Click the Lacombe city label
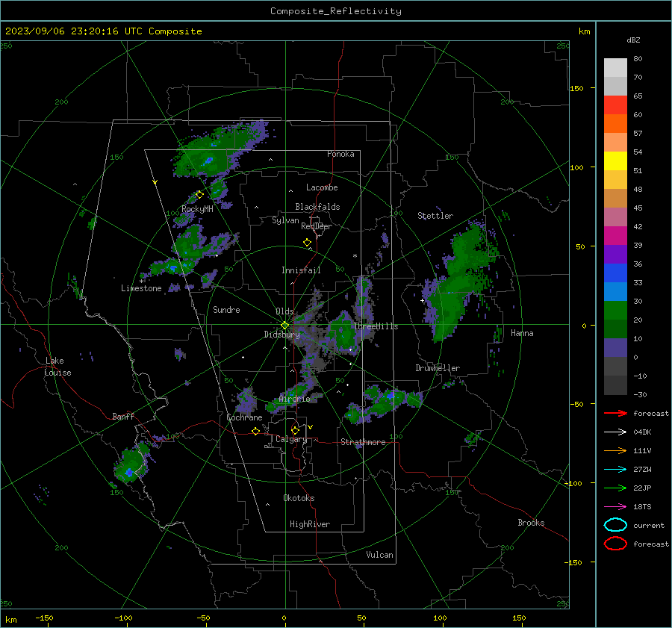Viewport: 672px width, 628px height. click(322, 187)
